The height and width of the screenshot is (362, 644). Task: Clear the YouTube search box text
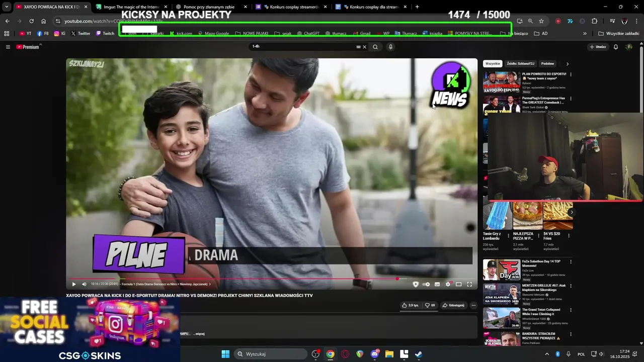(x=365, y=47)
